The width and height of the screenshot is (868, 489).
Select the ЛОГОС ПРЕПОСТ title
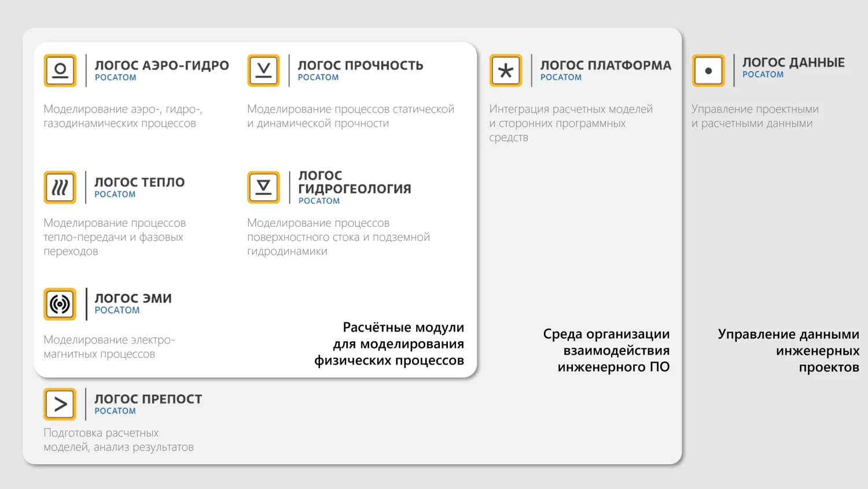pyautogui.click(x=148, y=399)
